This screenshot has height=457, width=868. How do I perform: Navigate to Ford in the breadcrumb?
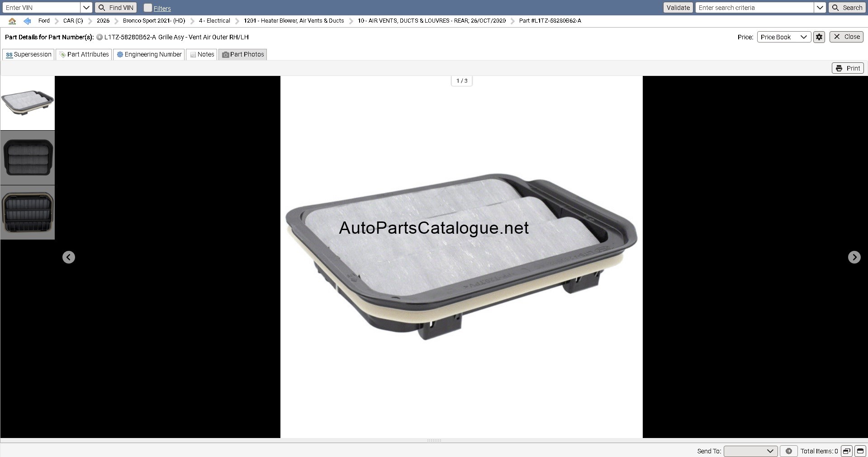[44, 21]
